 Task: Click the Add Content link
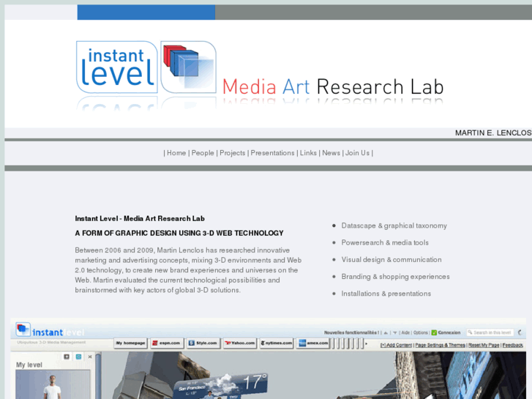point(396,345)
